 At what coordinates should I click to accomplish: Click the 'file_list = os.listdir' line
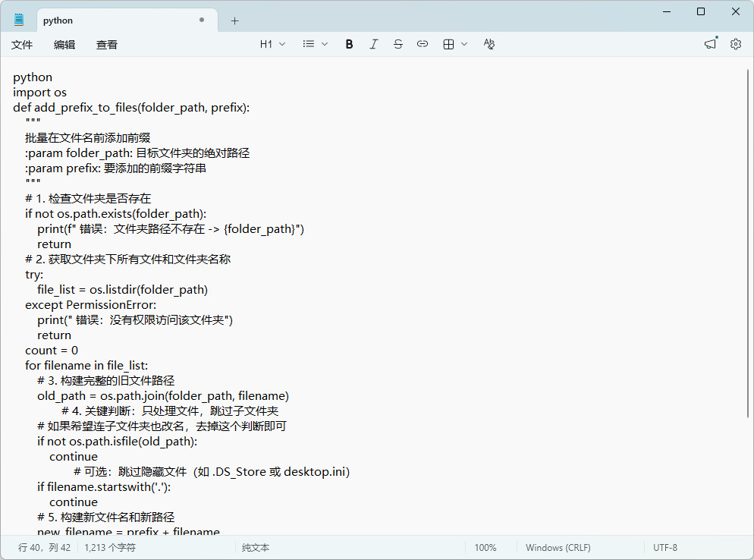[x=123, y=290]
